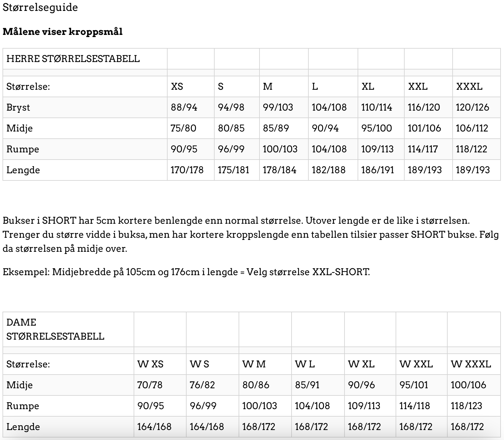This screenshot has height=440, width=504.
Task: Click the XS size column header in the men's table
Action: tap(177, 86)
